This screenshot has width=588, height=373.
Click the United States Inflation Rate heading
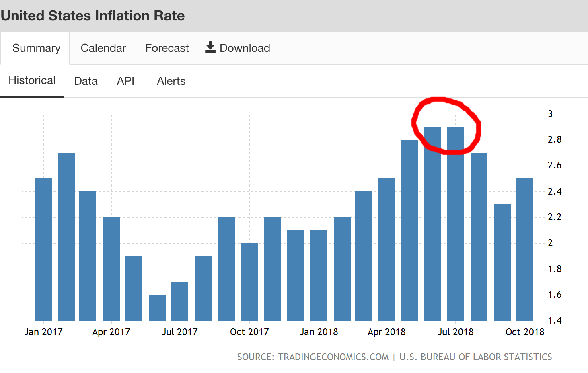[93, 16]
